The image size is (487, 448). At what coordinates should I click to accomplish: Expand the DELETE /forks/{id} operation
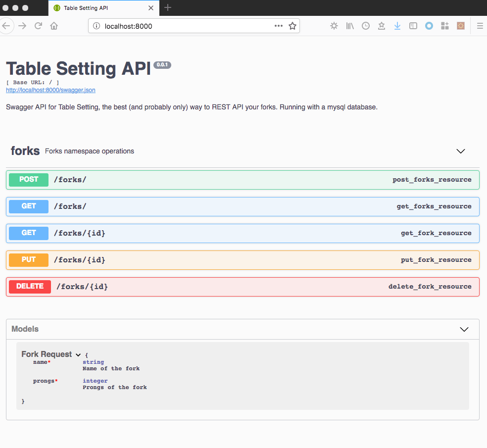pos(243,286)
